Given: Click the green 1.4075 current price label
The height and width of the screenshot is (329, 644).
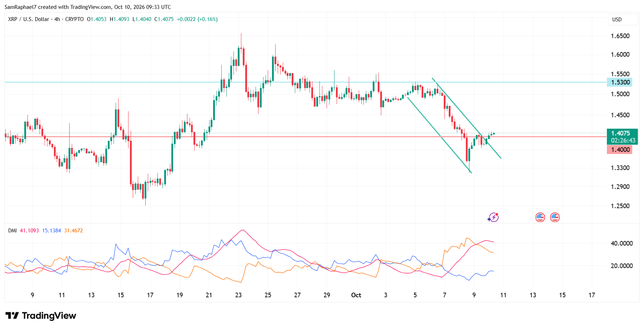Looking at the screenshot, I should point(622,133).
